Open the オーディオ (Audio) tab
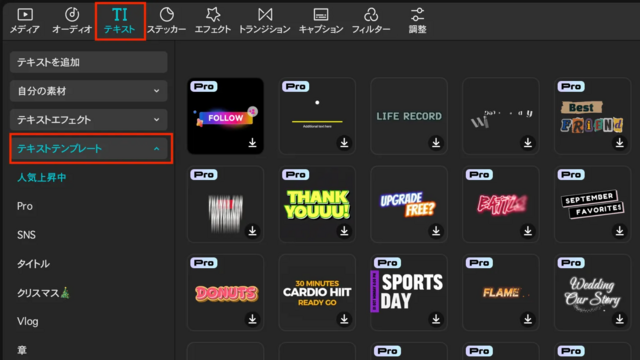The image size is (640, 360). (x=72, y=21)
